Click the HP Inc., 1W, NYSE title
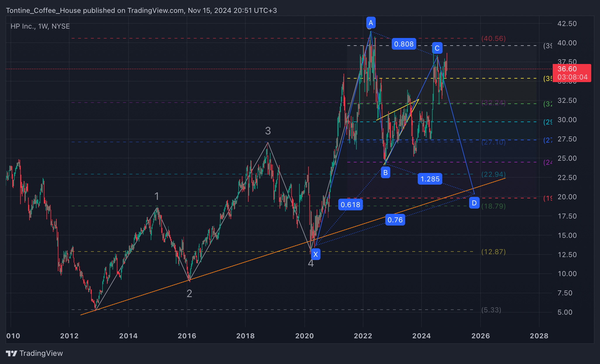600x364 pixels. 40,26
